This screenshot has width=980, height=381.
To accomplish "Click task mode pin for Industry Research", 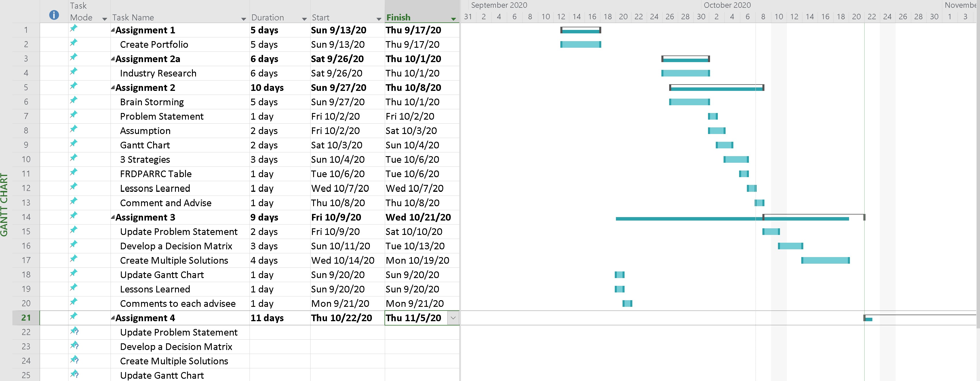I will click(x=73, y=71).
